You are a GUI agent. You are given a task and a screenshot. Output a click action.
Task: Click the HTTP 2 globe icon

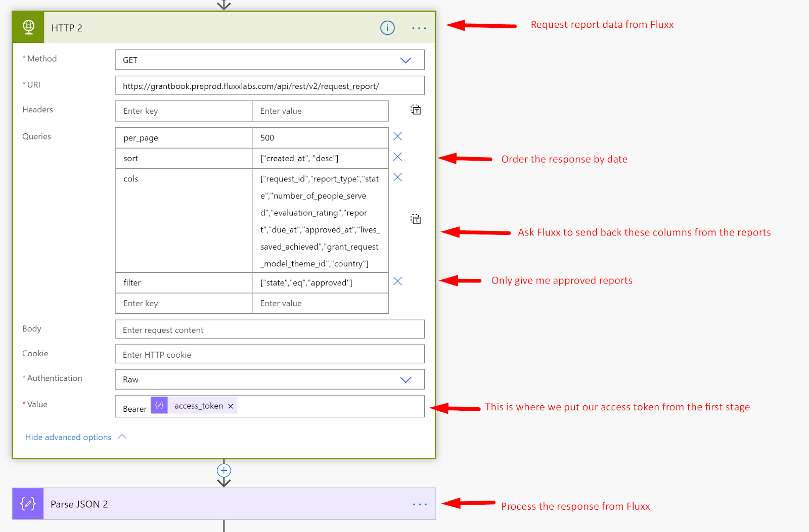28,27
